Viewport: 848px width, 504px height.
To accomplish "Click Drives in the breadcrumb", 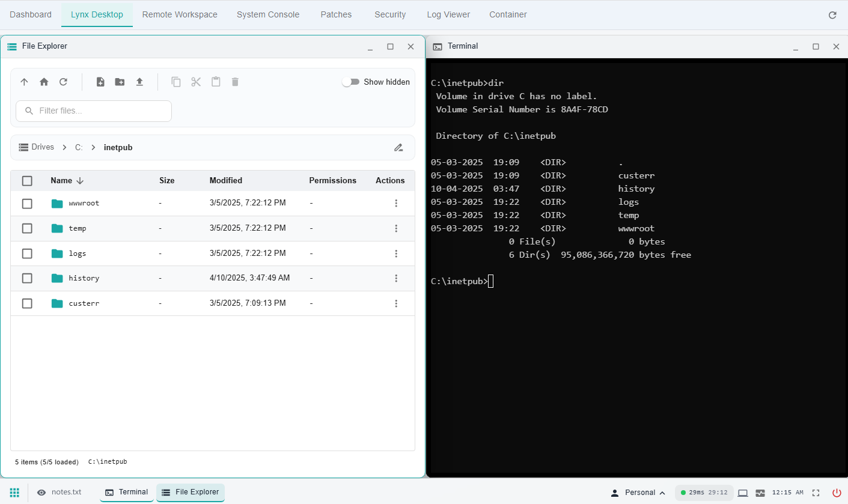I will pyautogui.click(x=37, y=147).
